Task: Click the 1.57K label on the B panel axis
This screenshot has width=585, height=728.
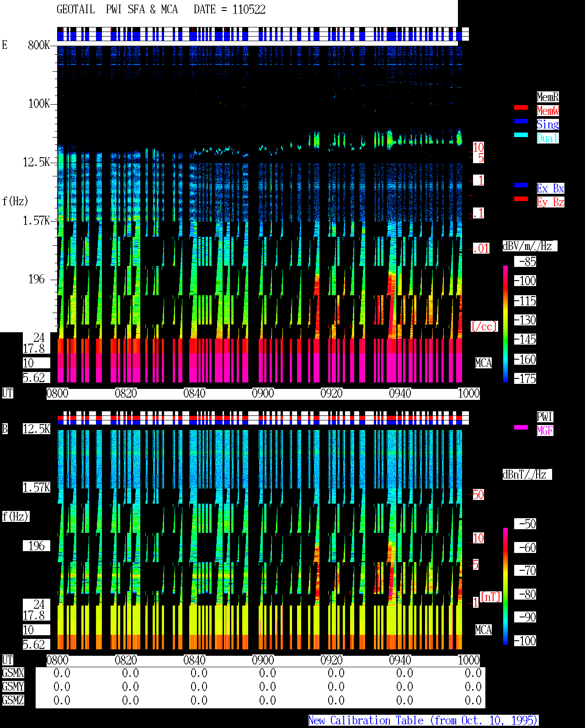Action: pos(37,487)
